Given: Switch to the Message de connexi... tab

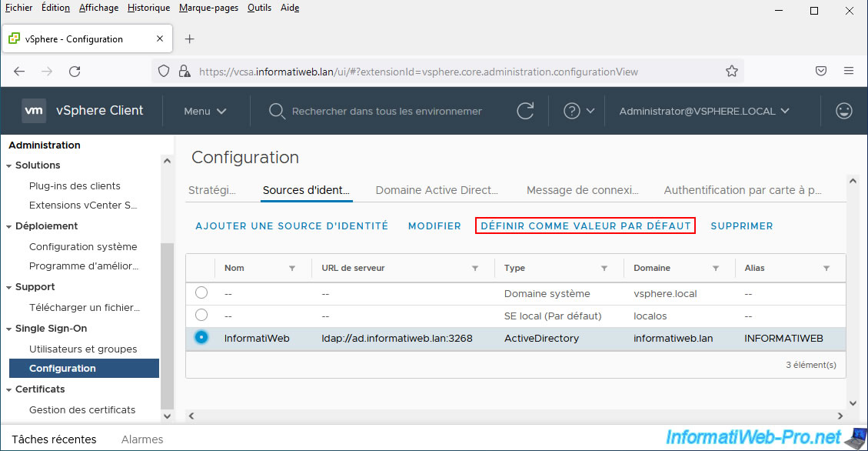Looking at the screenshot, I should [582, 190].
